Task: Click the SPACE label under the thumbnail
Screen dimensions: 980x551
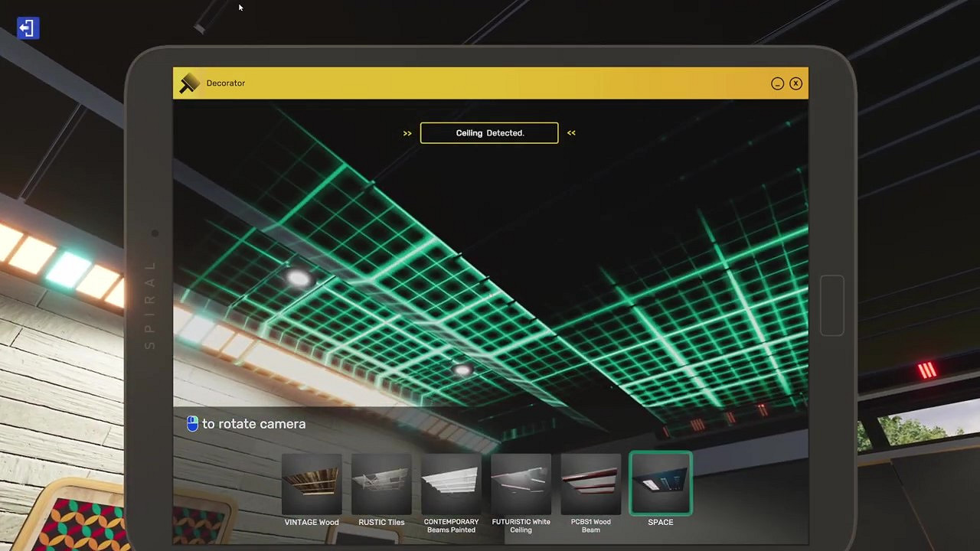Action: pyautogui.click(x=660, y=522)
